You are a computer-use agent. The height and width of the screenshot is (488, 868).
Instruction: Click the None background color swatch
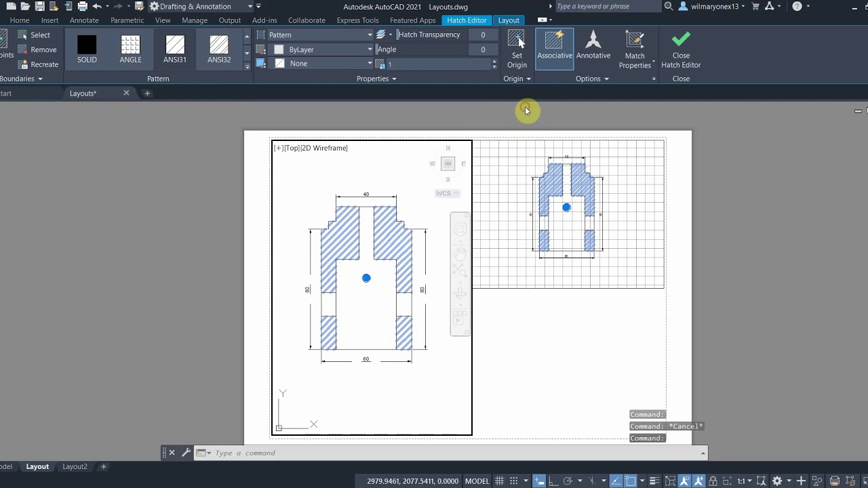tap(279, 64)
